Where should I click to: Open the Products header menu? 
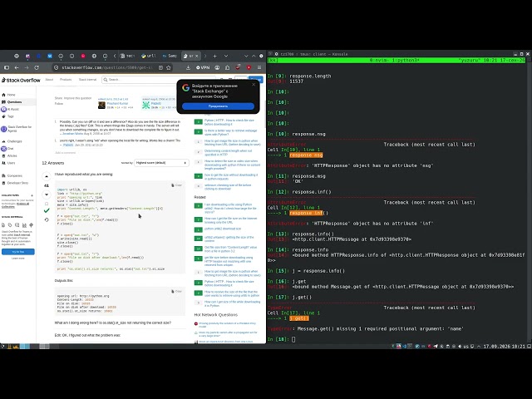coord(66,80)
